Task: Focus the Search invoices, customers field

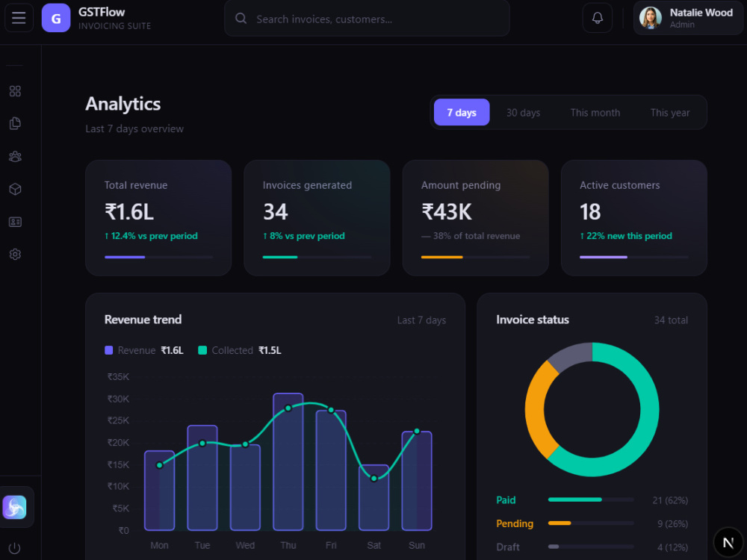Action: 367,18
